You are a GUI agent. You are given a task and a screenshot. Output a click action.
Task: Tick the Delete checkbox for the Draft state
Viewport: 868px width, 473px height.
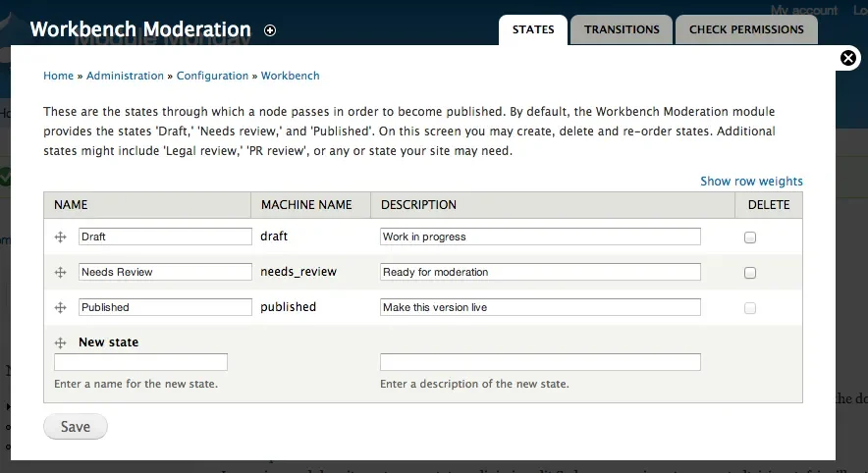pyautogui.click(x=750, y=237)
